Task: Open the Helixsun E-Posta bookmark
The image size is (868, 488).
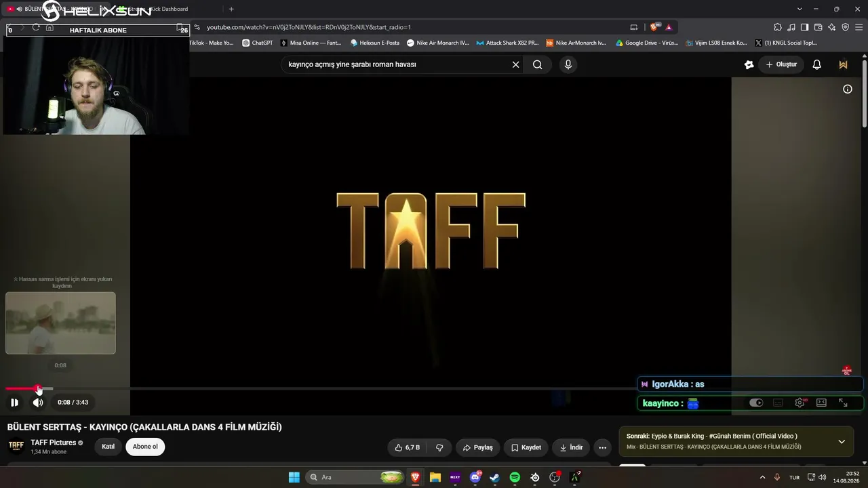Action: (x=375, y=43)
